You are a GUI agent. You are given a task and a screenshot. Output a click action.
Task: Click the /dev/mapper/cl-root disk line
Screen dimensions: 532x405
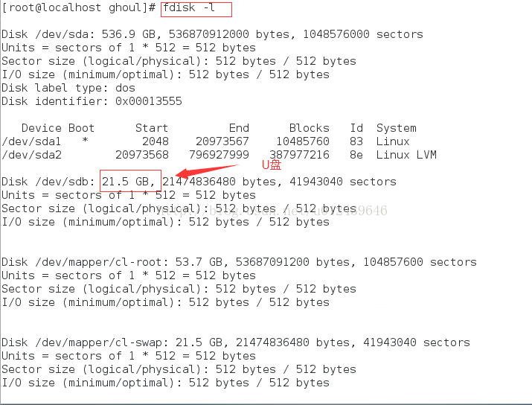239,262
